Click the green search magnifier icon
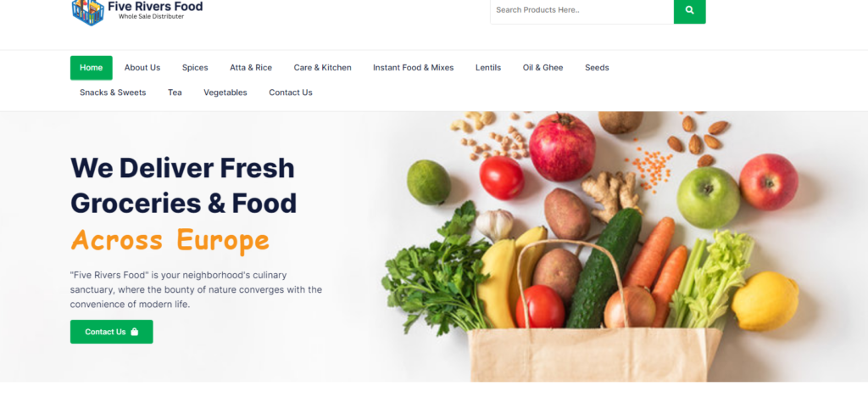 click(x=689, y=10)
